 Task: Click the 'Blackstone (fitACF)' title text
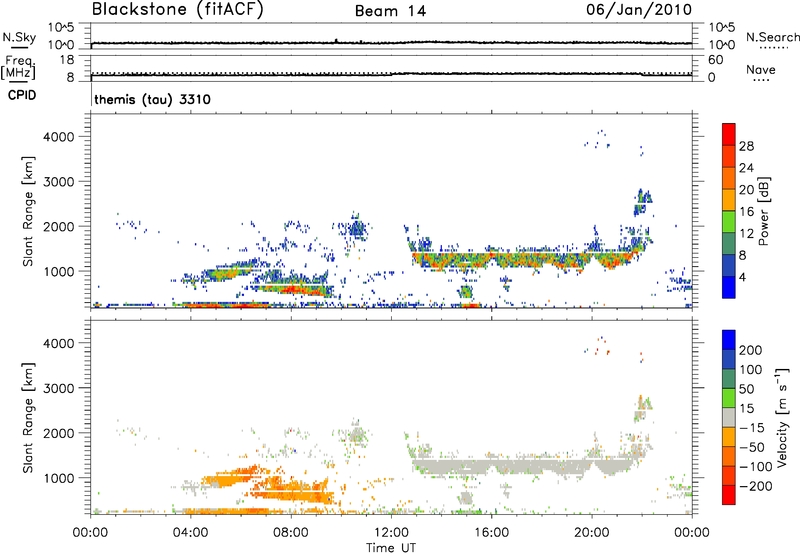point(178,10)
